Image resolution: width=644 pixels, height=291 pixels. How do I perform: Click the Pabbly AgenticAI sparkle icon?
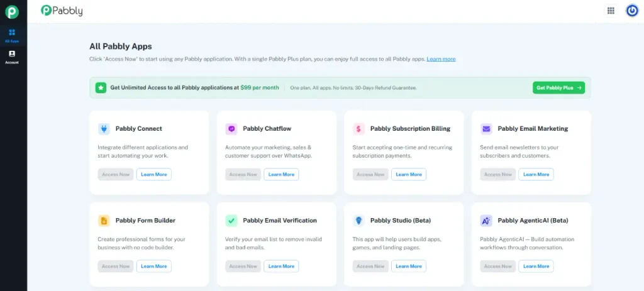pos(486,221)
